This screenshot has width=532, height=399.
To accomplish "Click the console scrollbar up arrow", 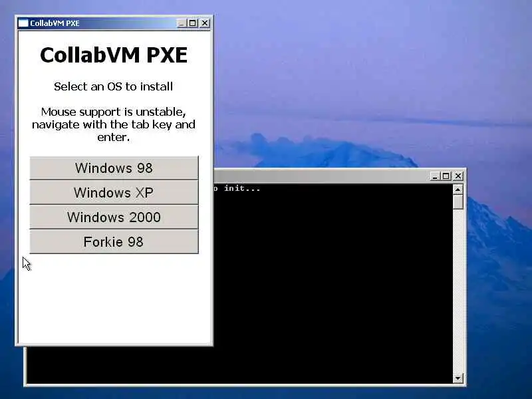I will pyautogui.click(x=458, y=190).
